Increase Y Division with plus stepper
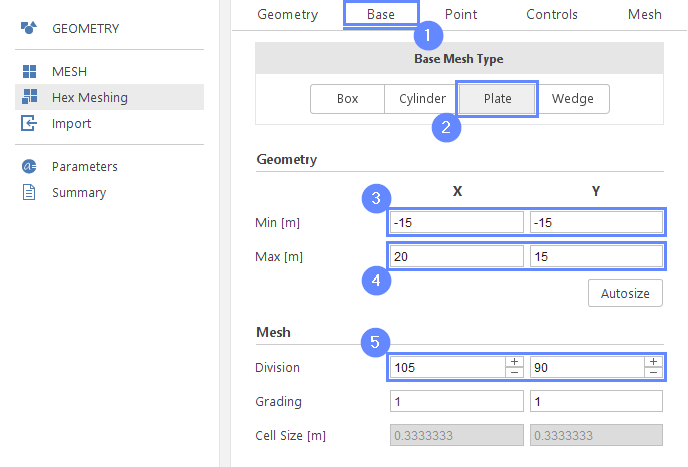This screenshot has height=467, width=688. 653,362
